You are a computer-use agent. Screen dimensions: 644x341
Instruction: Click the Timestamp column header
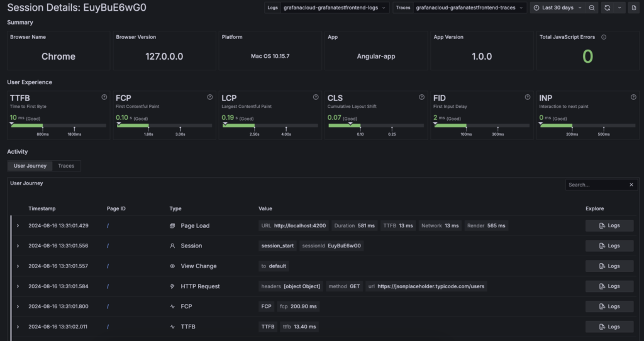(x=42, y=208)
